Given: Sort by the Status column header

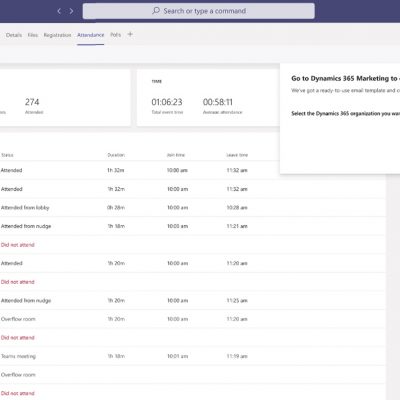Looking at the screenshot, I should (x=7, y=155).
